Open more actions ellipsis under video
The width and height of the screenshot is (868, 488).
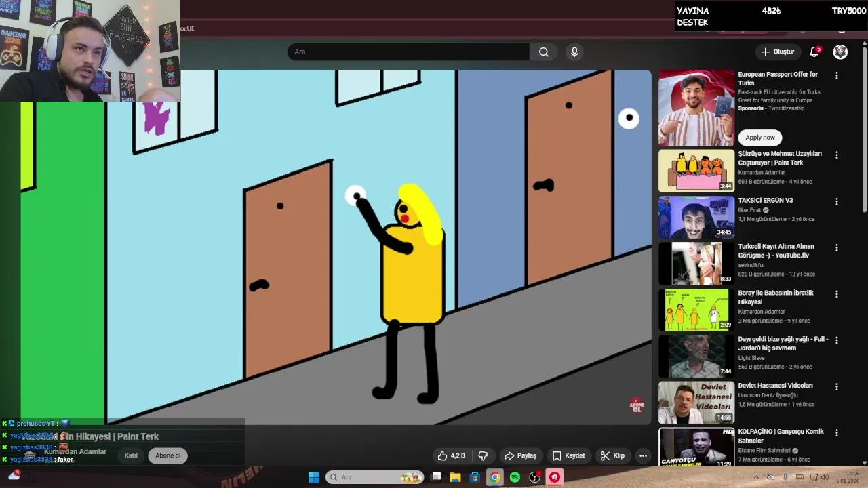point(643,455)
